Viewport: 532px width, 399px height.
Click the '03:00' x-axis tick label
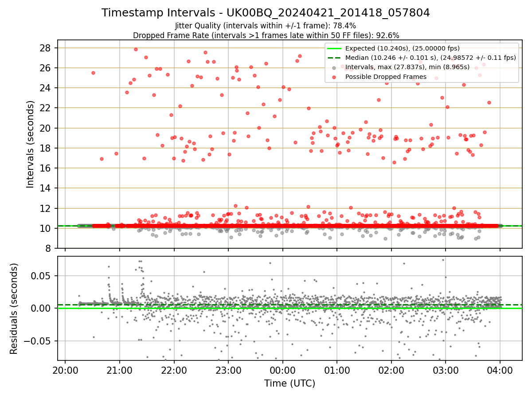tap(446, 371)
